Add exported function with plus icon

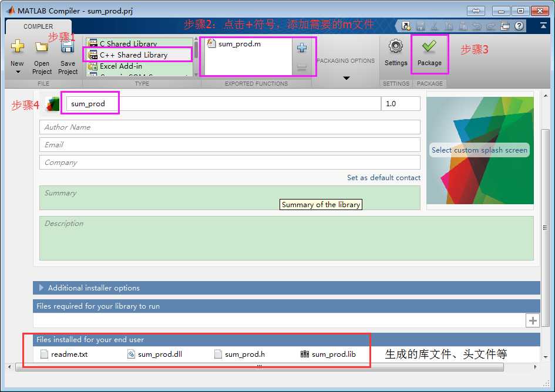coord(301,48)
